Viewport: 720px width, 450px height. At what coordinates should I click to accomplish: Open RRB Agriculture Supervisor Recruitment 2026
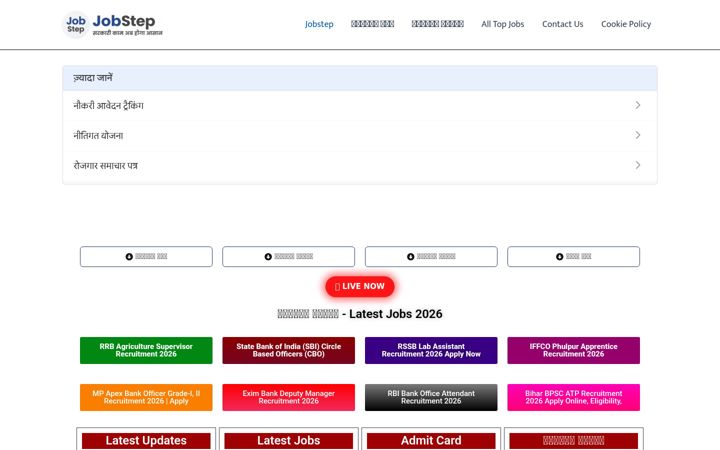point(146,350)
